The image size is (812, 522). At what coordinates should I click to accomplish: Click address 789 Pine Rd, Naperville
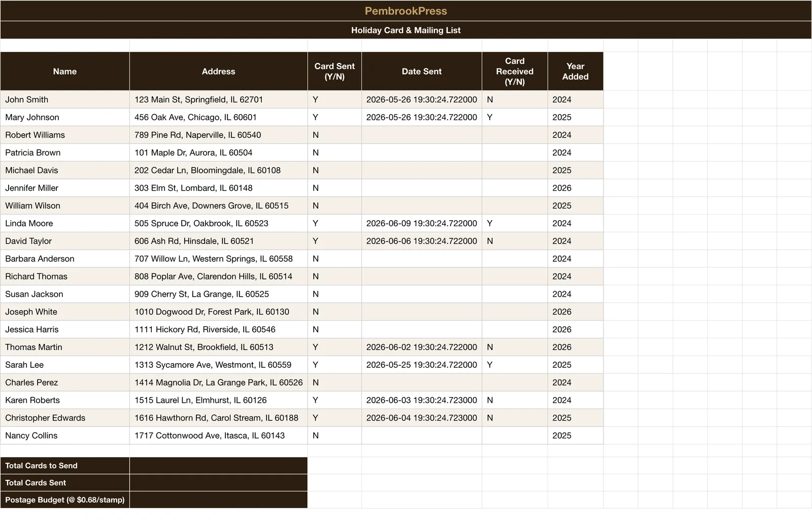click(219, 135)
